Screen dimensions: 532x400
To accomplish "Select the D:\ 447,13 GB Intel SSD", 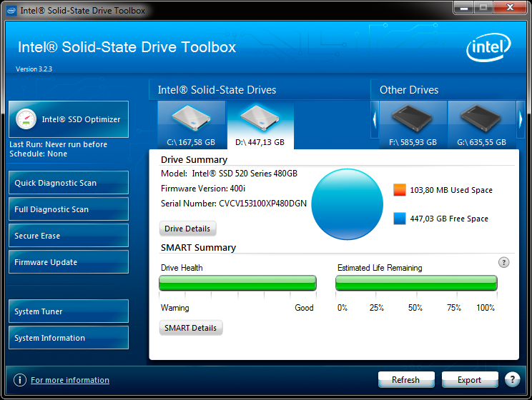I will click(x=260, y=125).
